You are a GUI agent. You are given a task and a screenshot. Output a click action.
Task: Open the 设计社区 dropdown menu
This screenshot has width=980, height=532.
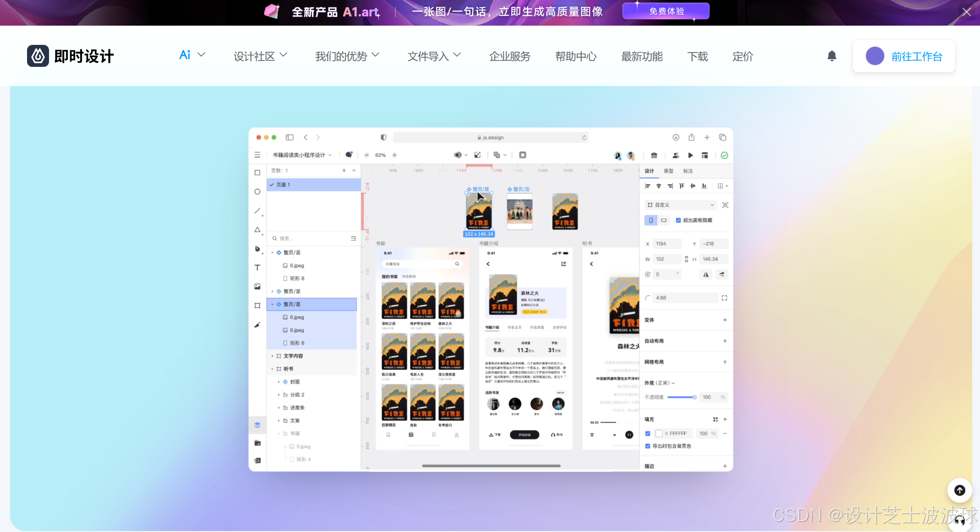(x=260, y=56)
